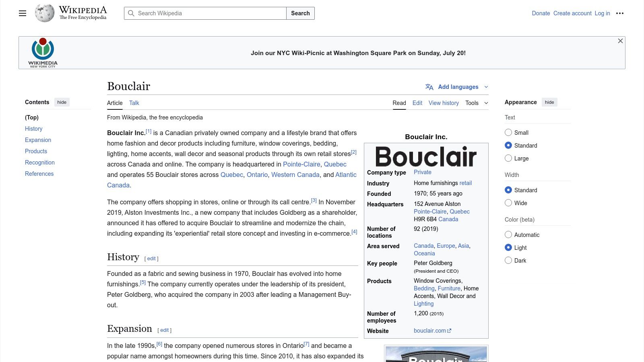Viewport: 644px width, 362px height.
Task: Click the Search button
Action: click(x=300, y=13)
